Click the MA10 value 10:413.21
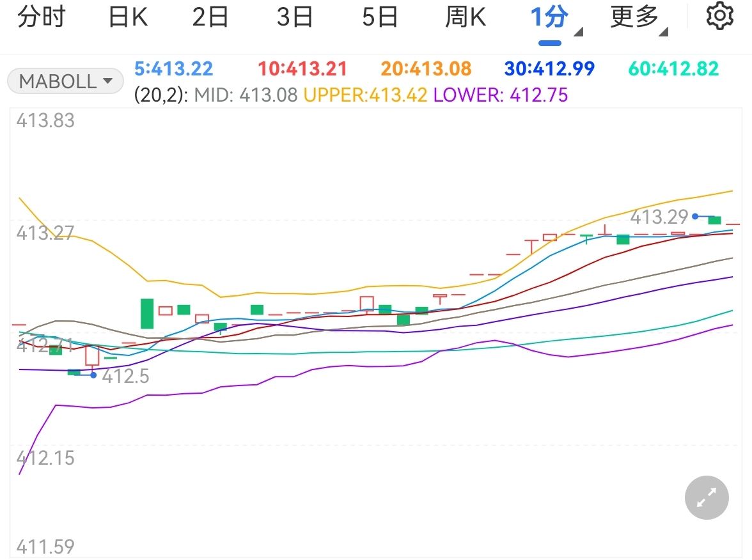The width and height of the screenshot is (752, 560). [302, 69]
